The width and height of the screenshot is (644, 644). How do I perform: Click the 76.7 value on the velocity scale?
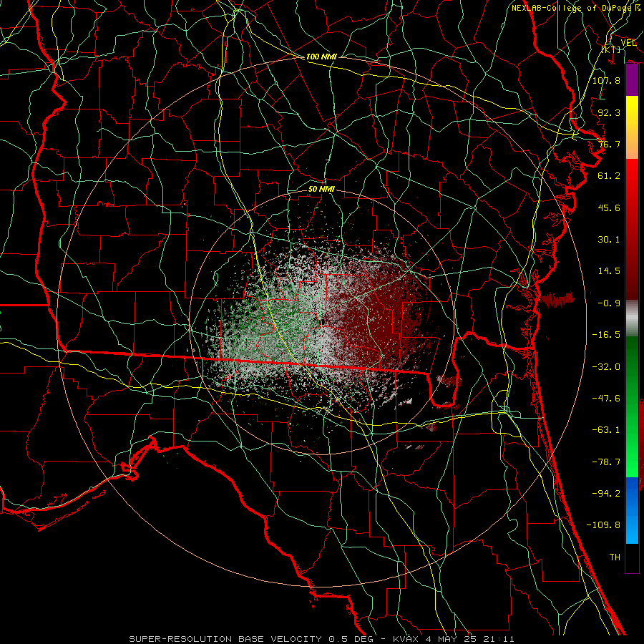coord(609,144)
